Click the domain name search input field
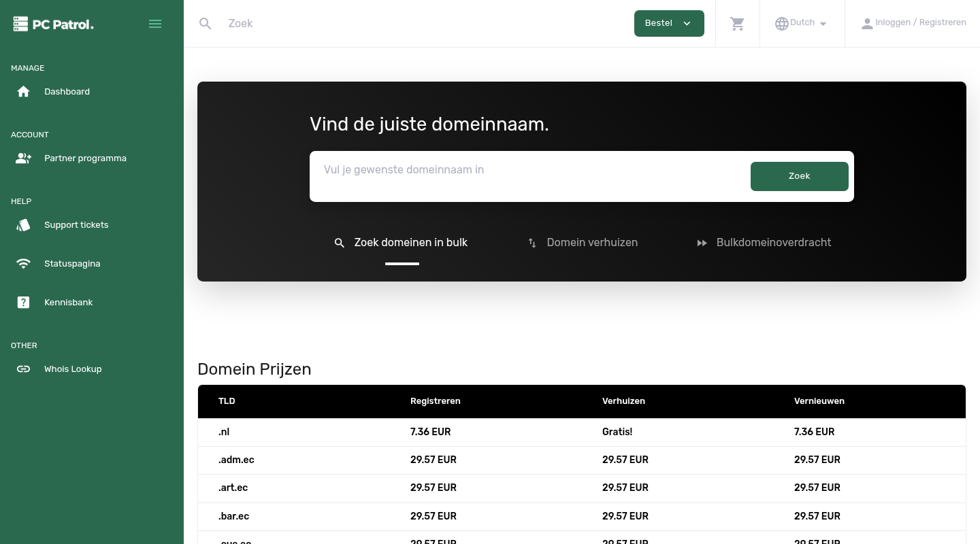980x544 pixels. point(476,170)
